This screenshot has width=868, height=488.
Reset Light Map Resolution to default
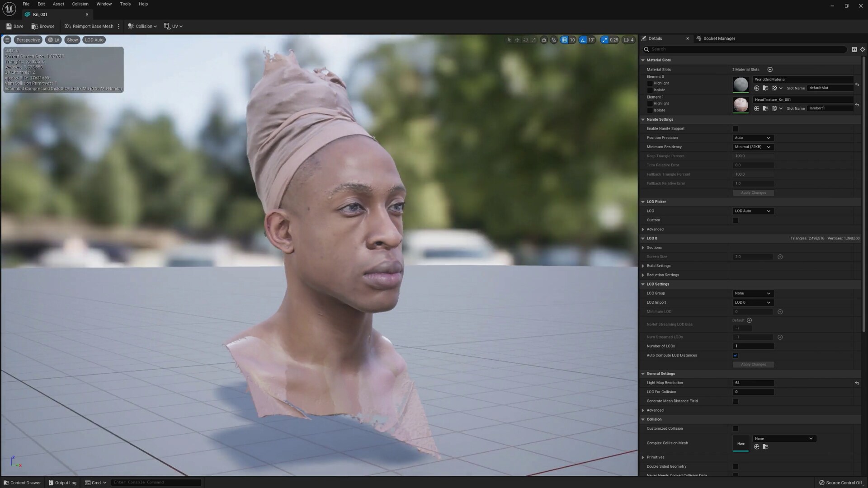point(857,383)
